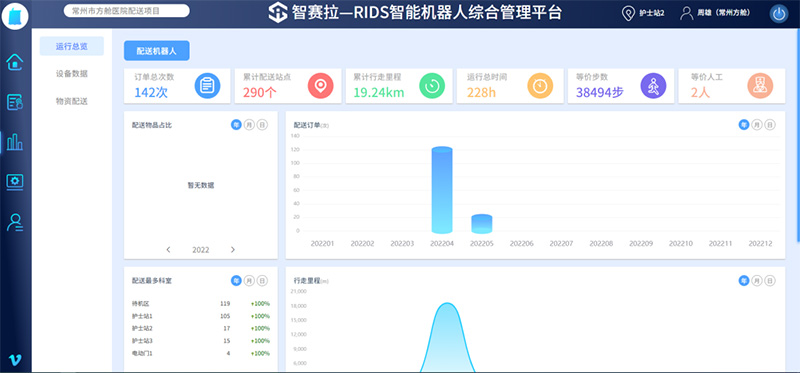Advance to next year after 2022
The height and width of the screenshot is (373, 800).
pyautogui.click(x=233, y=250)
